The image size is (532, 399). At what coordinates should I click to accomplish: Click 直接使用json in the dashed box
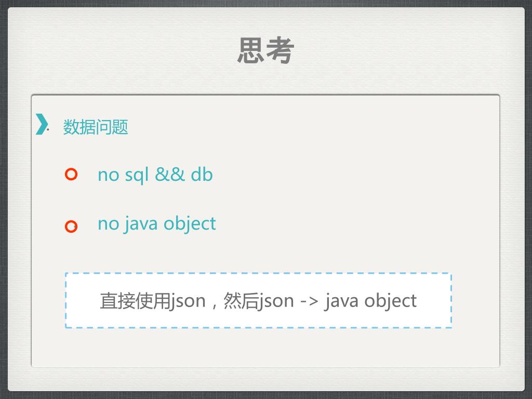click(x=153, y=301)
